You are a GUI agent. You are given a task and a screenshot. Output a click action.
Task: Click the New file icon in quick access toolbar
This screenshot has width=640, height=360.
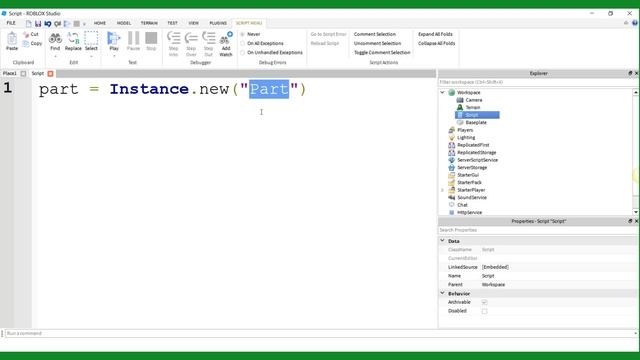(x=29, y=24)
